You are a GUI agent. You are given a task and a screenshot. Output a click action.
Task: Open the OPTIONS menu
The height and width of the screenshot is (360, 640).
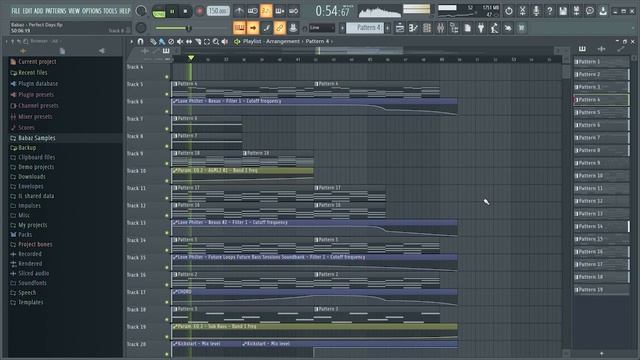point(91,11)
